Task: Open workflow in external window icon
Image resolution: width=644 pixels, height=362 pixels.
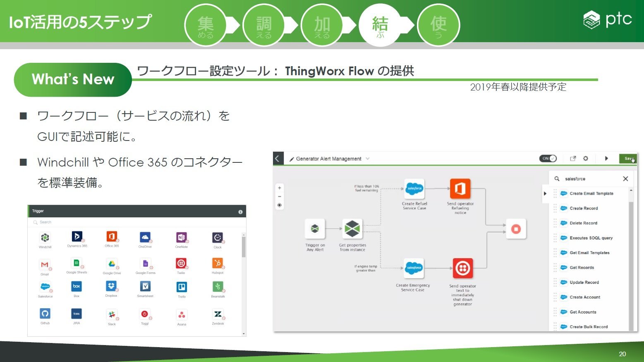Action: pyautogui.click(x=573, y=158)
